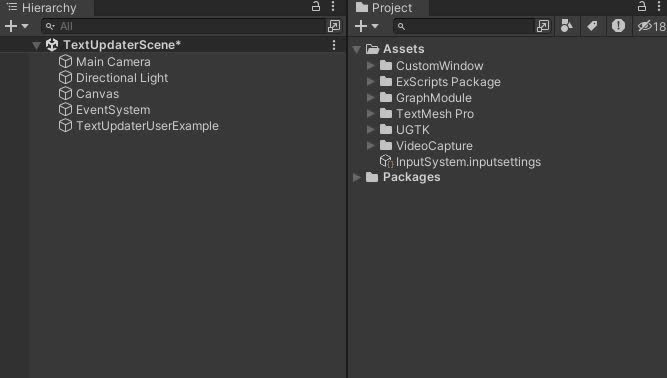Open Project create plus dropdown

pos(366,26)
